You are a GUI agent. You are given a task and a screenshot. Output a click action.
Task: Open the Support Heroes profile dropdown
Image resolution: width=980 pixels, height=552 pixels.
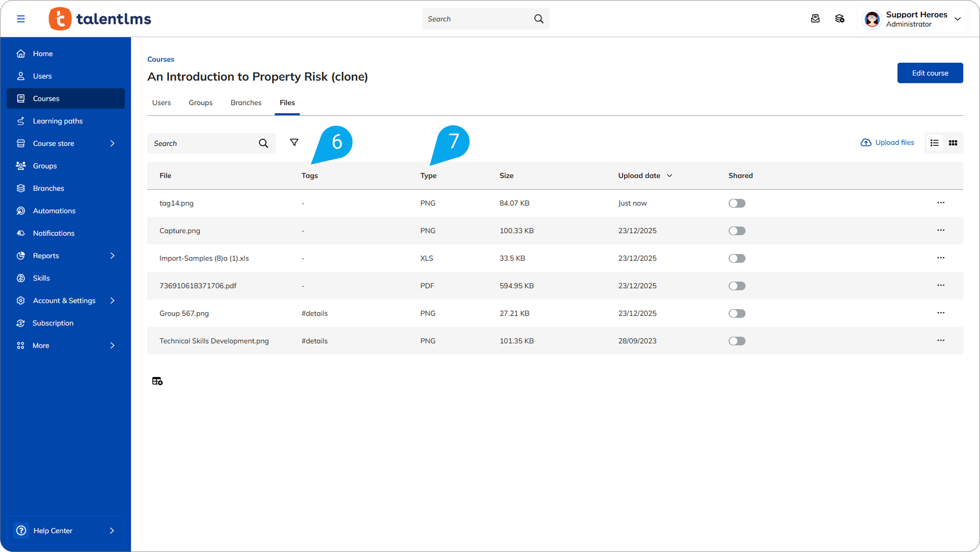click(x=957, y=19)
